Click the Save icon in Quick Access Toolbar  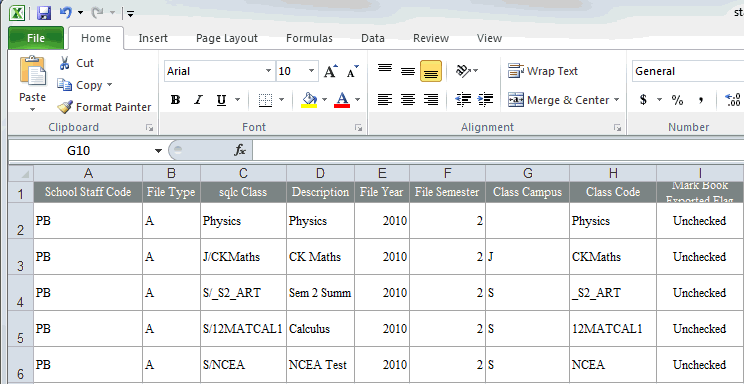[44, 13]
